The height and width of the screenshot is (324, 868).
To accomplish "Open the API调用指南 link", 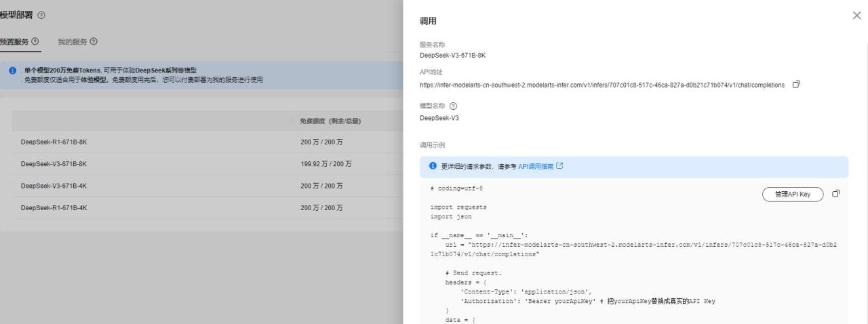I will pyautogui.click(x=536, y=166).
